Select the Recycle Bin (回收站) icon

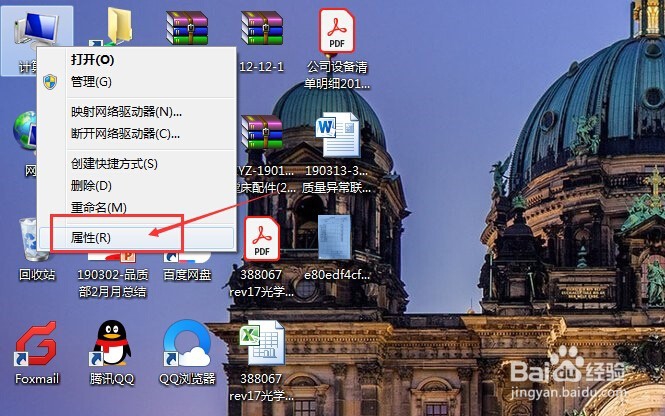click(33, 239)
